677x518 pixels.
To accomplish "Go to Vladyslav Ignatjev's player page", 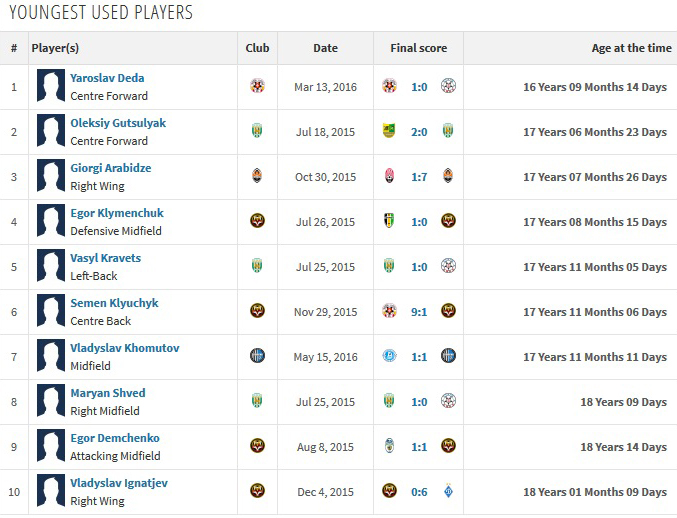I will click(119, 483).
